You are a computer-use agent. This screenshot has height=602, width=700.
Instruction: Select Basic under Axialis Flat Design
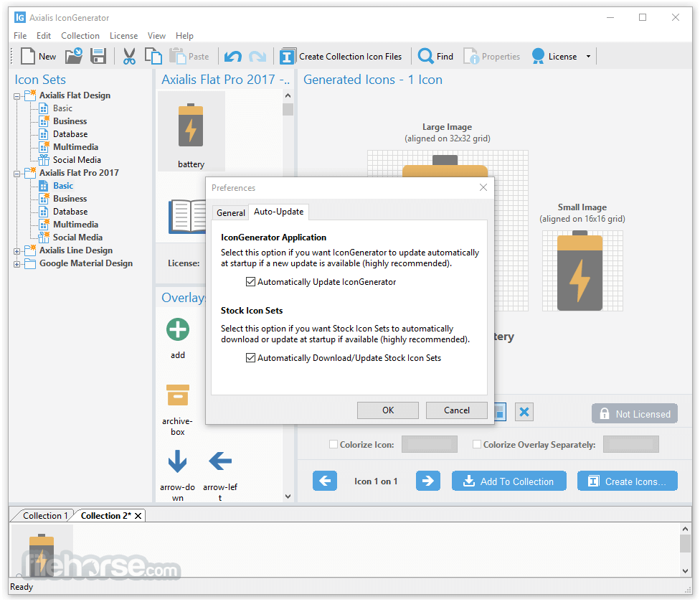[x=62, y=108]
